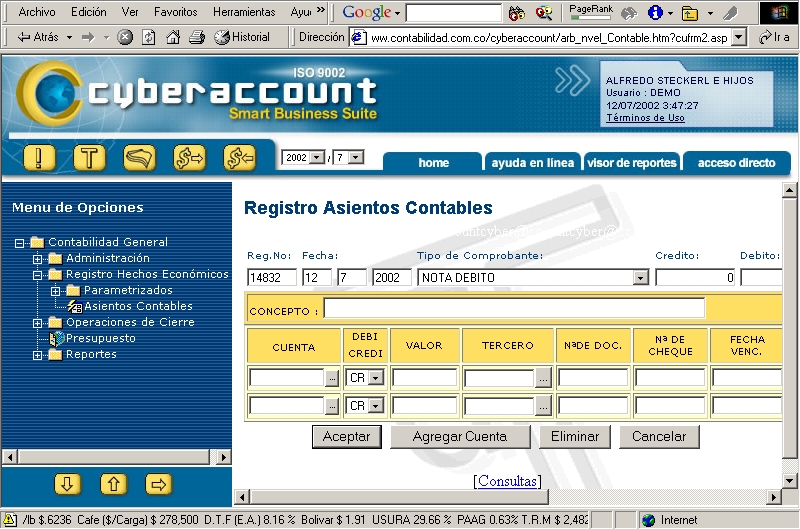Switch to the home tab
This screenshot has height=529, width=800.
[x=433, y=163]
